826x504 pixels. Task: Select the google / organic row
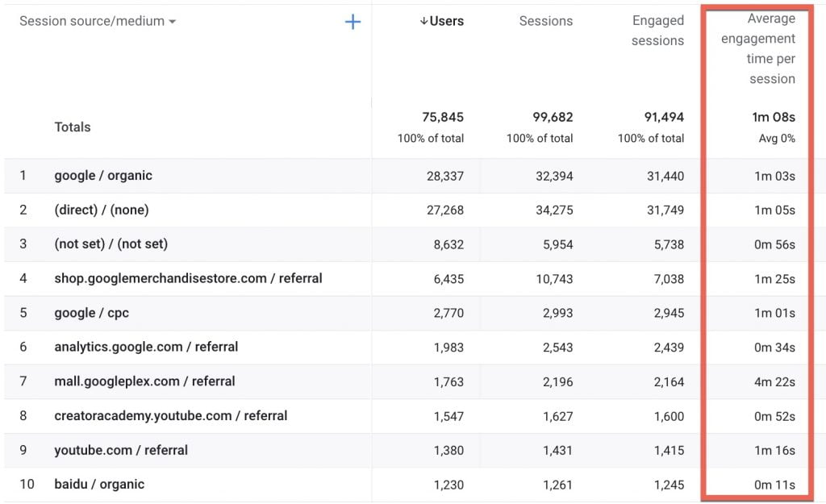pos(103,176)
